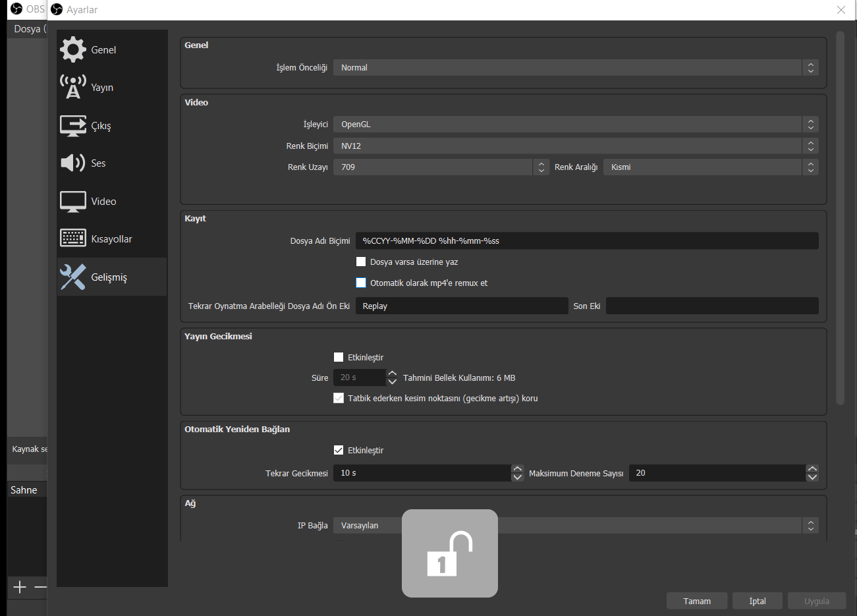Click the Dosya Adı Biçimi field
The width and height of the screenshot is (857, 616).
click(x=587, y=240)
